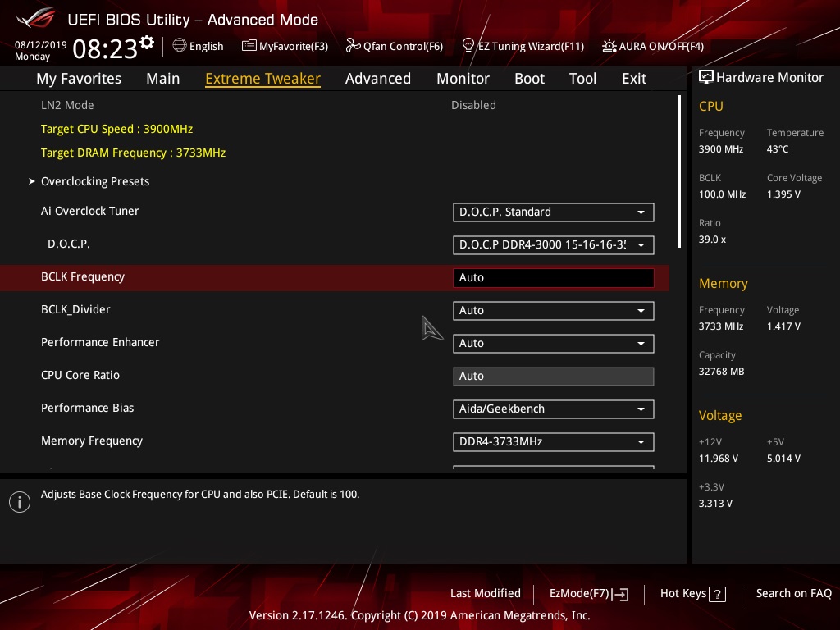Click the CPU temperature 43°C value
The width and height of the screenshot is (840, 630).
(778, 149)
